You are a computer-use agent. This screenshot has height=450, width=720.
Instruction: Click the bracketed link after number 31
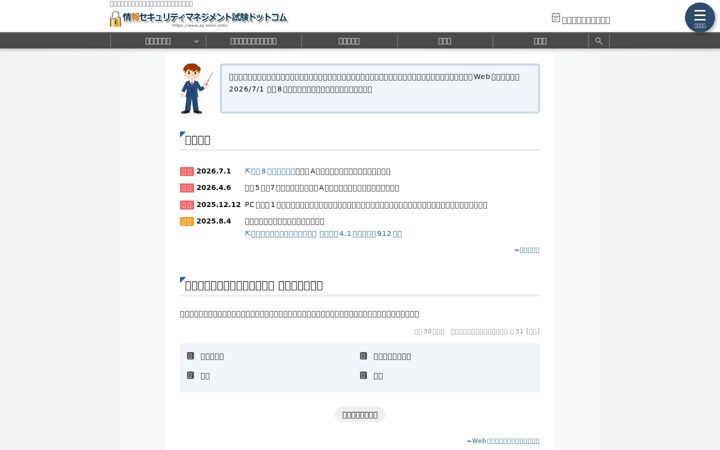[x=533, y=331]
